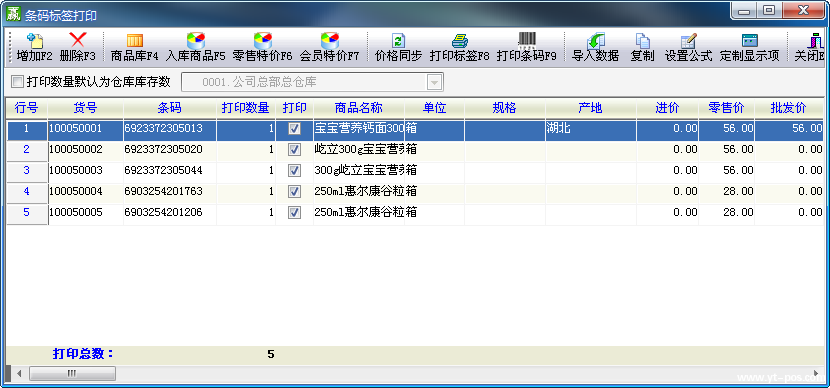This screenshot has width=830, height=388.
Task: Click the scrollbar left arrow
Action: (19, 373)
